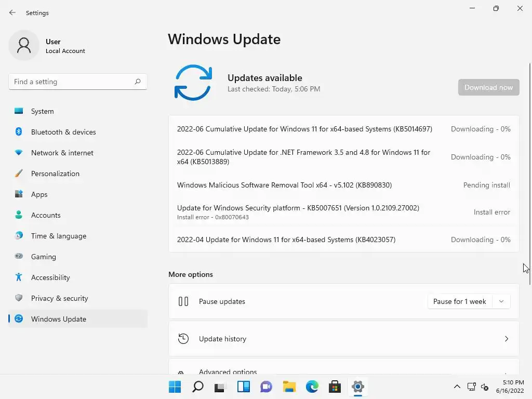
Task: Select the .NET Framework KB5013889 update row
Action: pyautogui.click(x=344, y=157)
